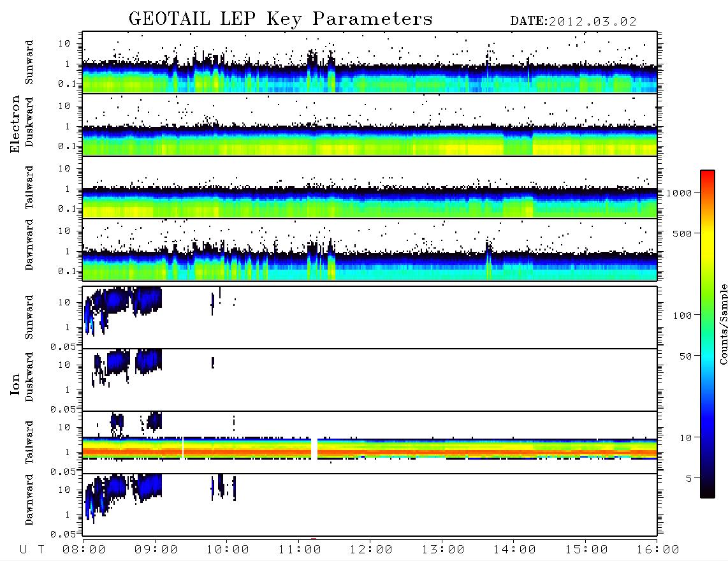Click the Electron Duskward spectrogram panel

[370, 124]
